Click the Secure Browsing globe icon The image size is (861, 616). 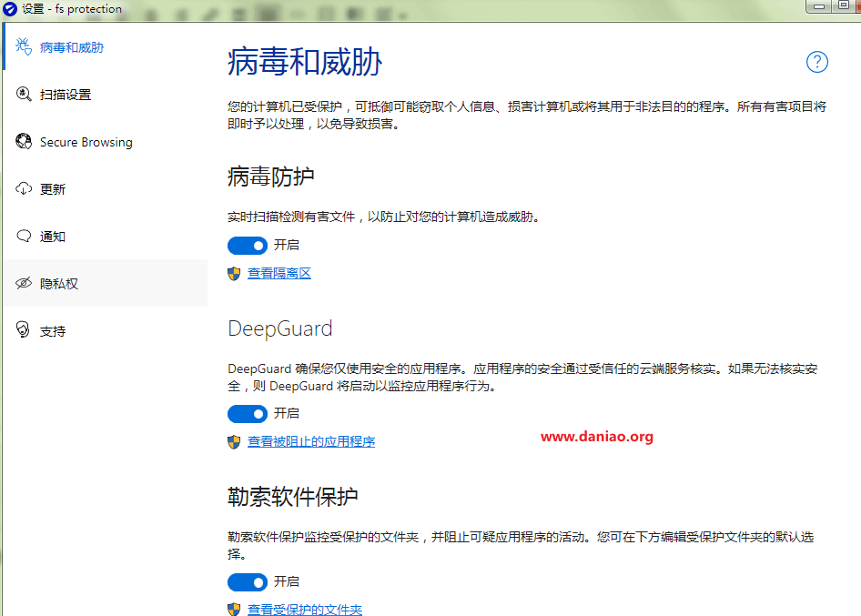coord(24,142)
